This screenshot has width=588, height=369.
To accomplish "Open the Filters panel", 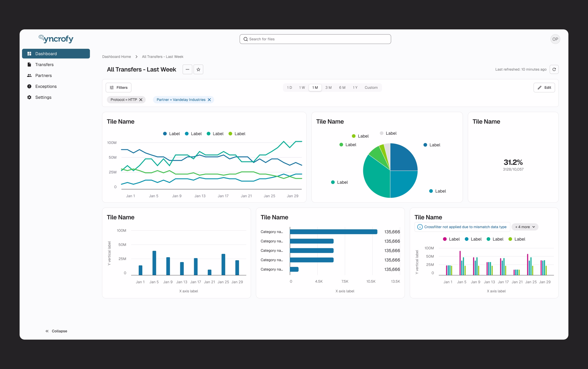I will point(118,87).
